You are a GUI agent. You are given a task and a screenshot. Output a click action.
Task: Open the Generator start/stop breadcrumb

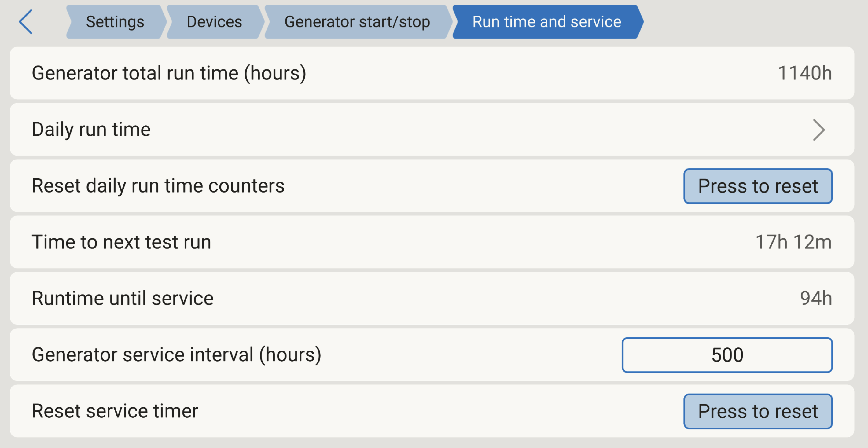click(357, 22)
